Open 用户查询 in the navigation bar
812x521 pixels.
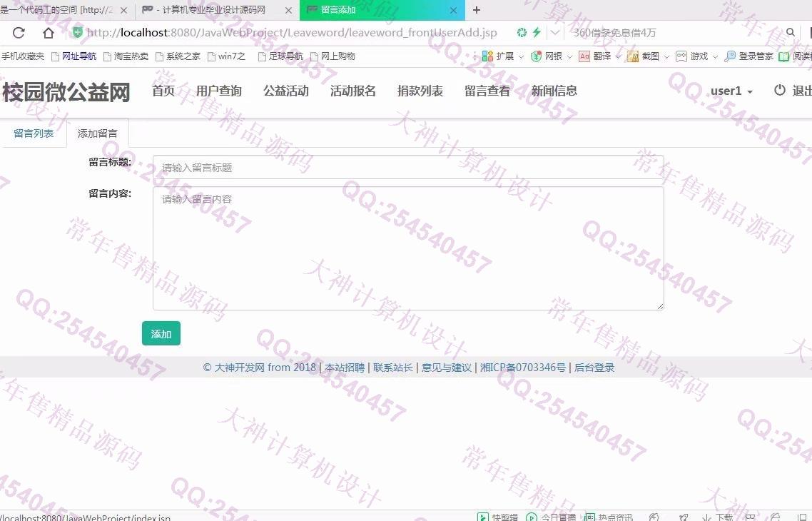[219, 91]
